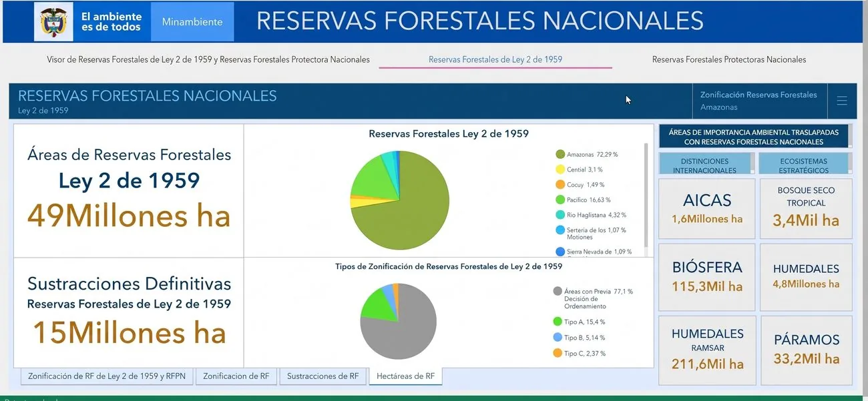Open the Zonificación Reservas Forestales Amazonas selector
The image size is (868, 401).
click(x=759, y=101)
